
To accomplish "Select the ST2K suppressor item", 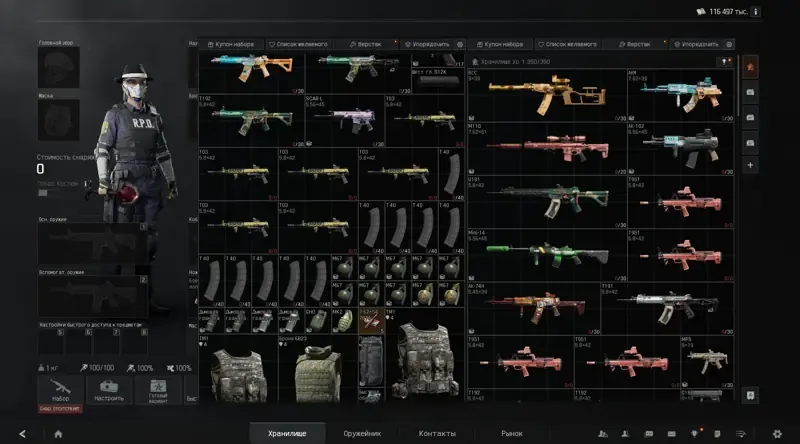I will click(x=438, y=80).
